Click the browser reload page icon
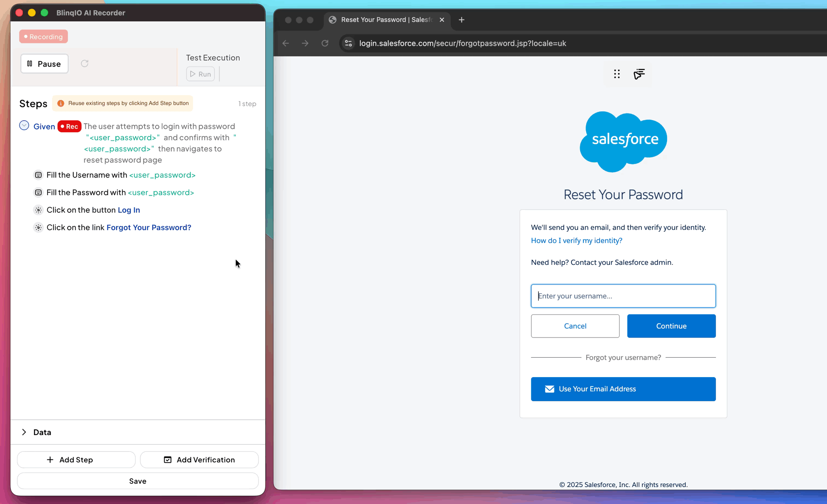827x504 pixels. [325, 43]
